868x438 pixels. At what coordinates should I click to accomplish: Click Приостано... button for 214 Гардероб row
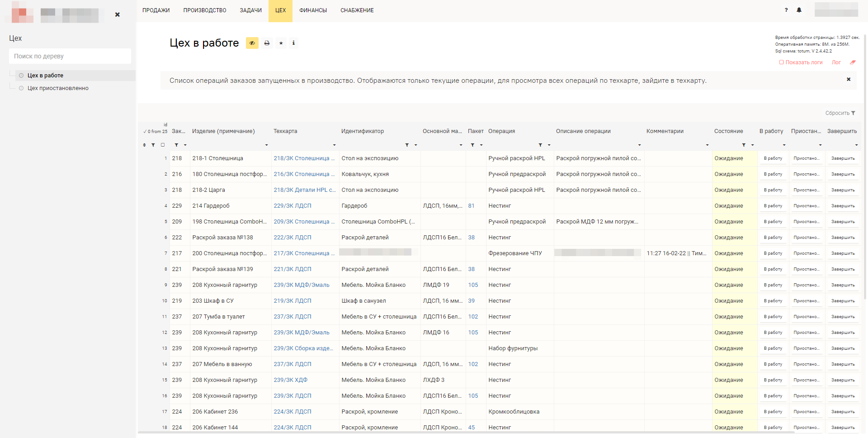(x=806, y=206)
